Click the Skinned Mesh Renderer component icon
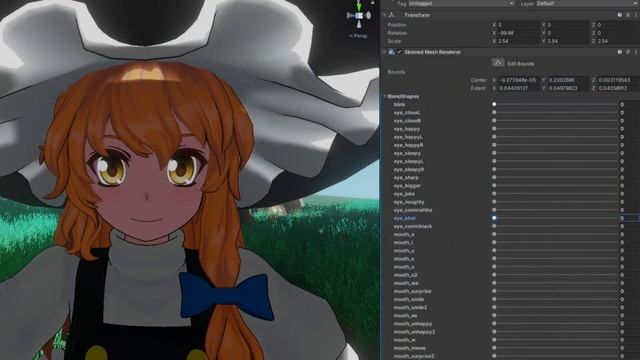 [x=391, y=52]
